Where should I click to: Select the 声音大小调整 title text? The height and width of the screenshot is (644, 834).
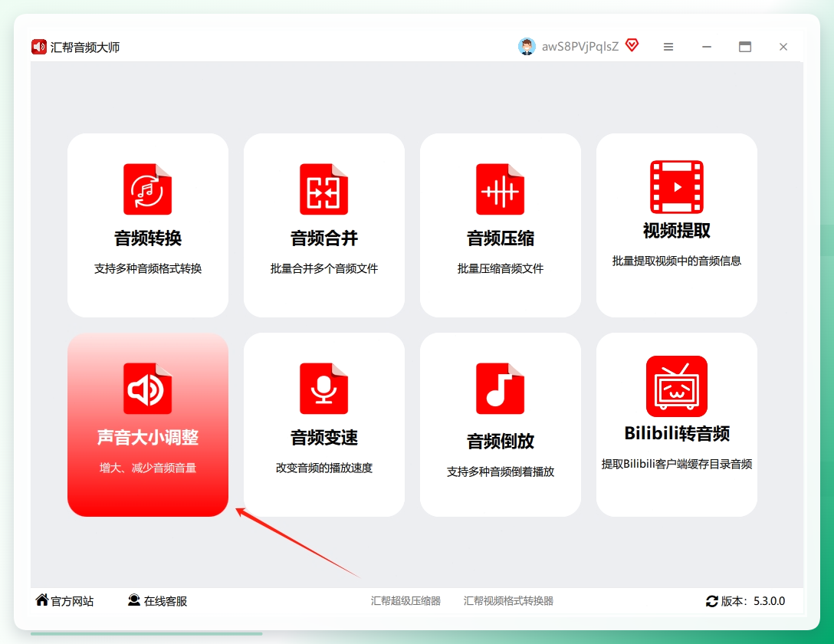[x=148, y=437]
